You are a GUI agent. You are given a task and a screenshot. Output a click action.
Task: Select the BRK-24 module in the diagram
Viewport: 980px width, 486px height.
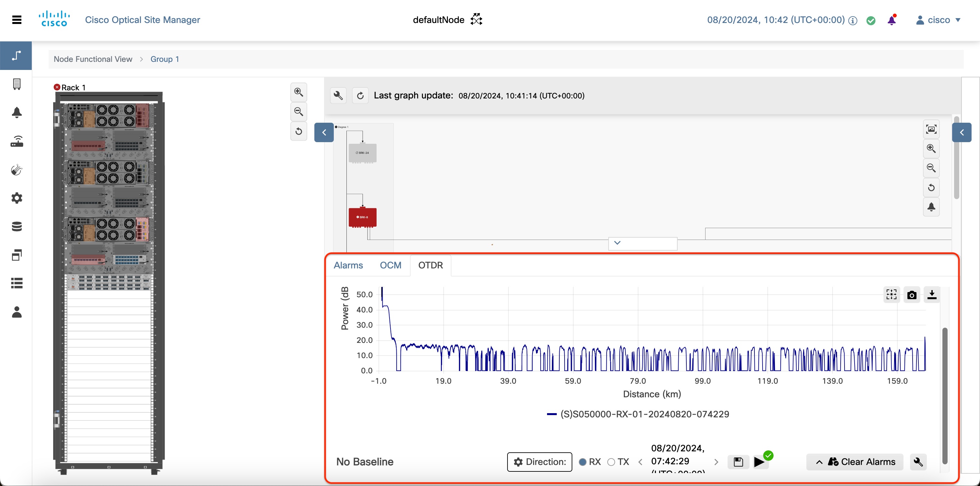tap(363, 153)
